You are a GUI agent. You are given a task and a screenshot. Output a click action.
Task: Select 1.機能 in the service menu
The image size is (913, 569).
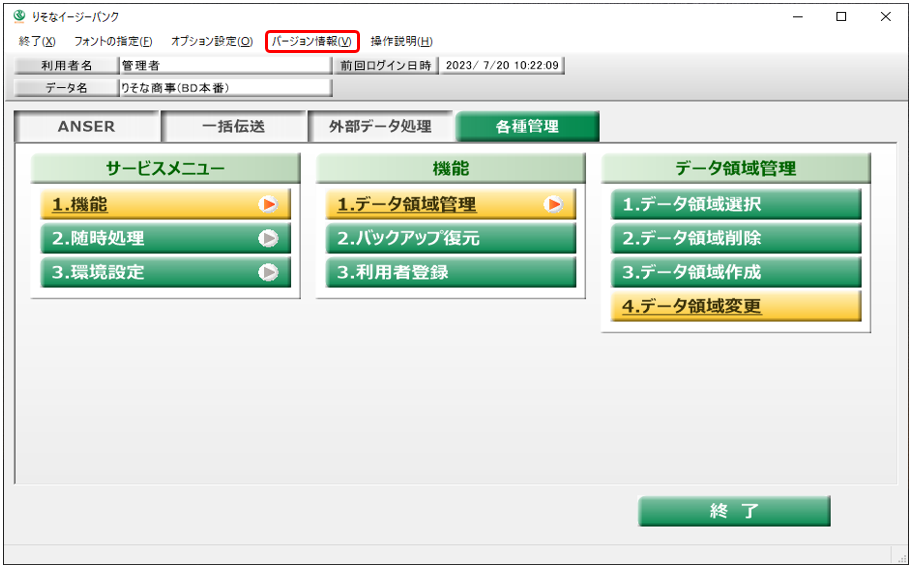165,204
